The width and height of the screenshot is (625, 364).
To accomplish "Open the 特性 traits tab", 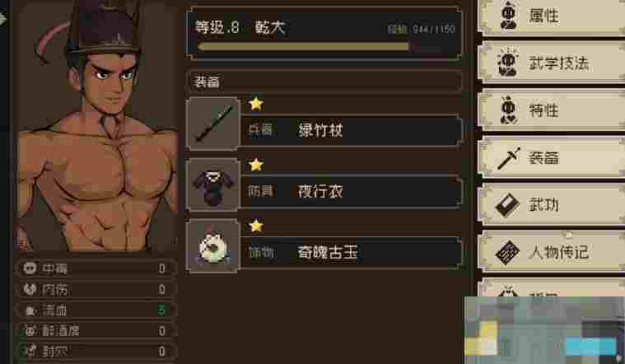I will click(x=553, y=110).
